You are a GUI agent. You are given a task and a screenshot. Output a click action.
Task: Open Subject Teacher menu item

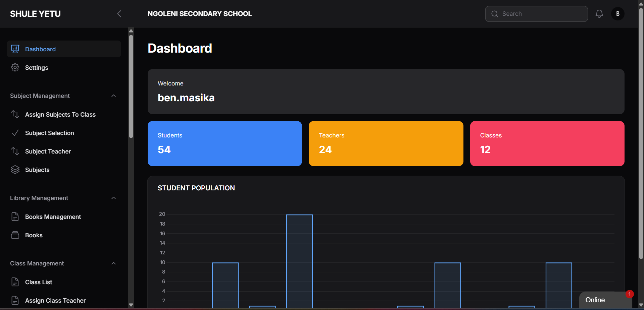pos(48,151)
